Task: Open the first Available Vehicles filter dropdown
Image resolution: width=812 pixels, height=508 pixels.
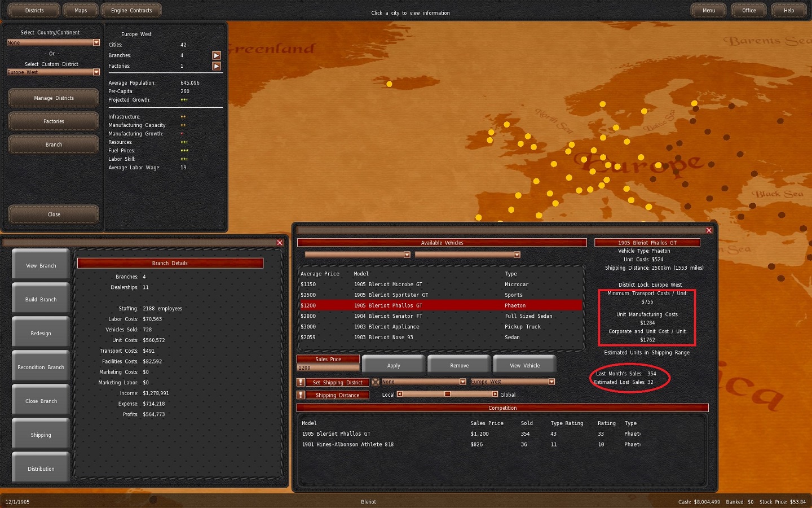Action: click(x=407, y=255)
